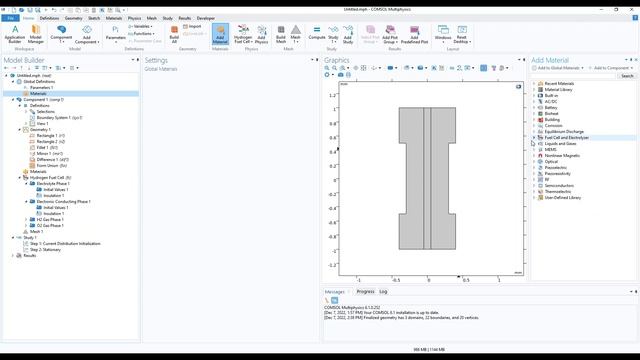Expand the Results tree node

pos(13,256)
